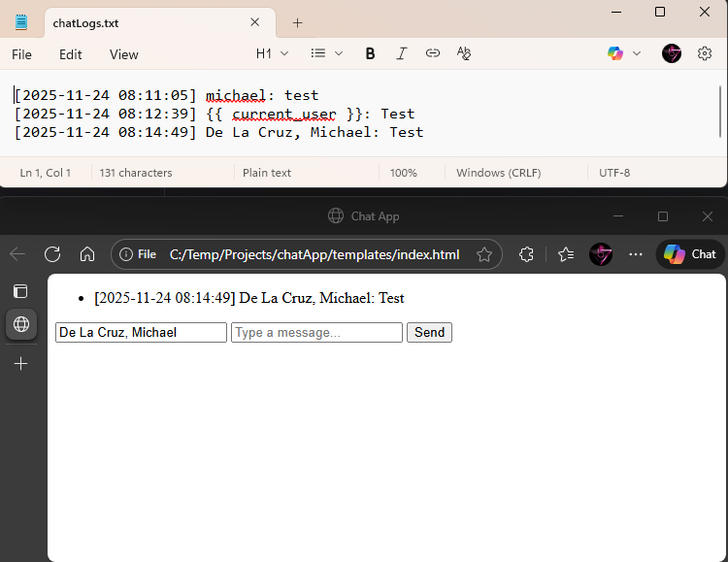This screenshot has height=562, width=728.
Task: Open the Edit menu
Action: [71, 54]
